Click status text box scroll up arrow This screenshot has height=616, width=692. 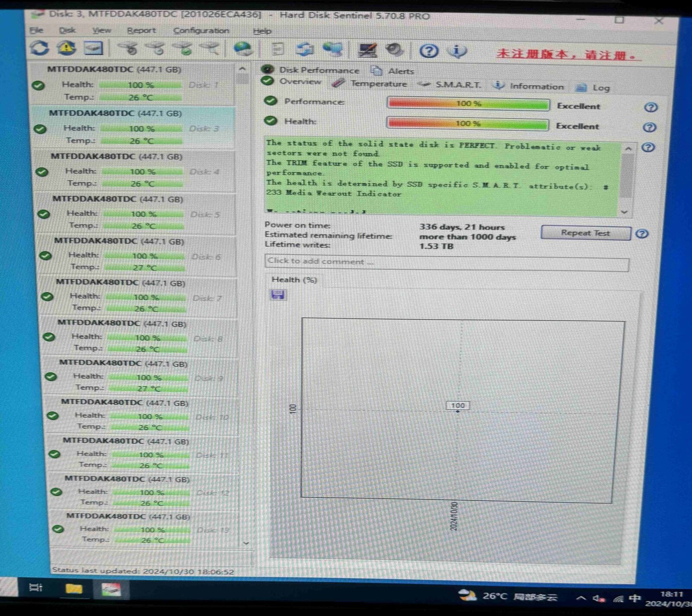click(628, 149)
